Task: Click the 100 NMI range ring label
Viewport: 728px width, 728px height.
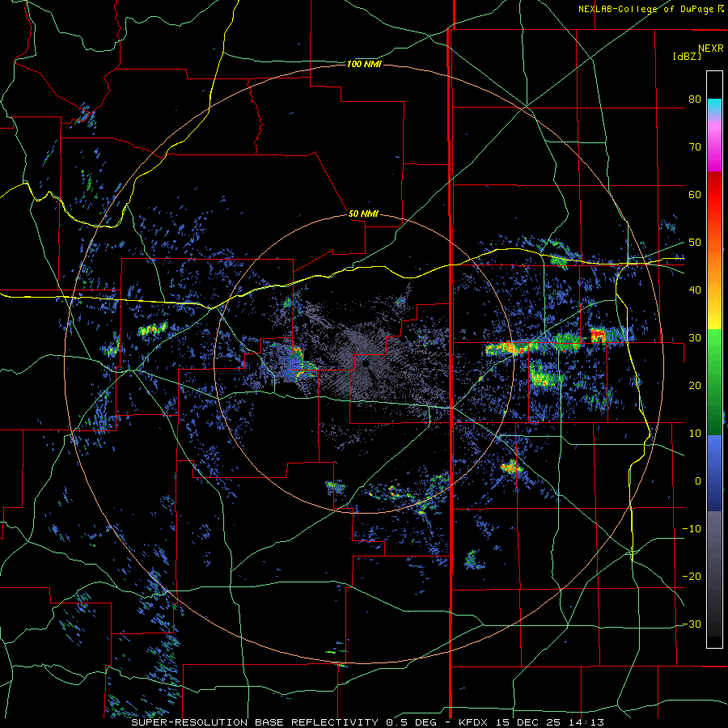Action: (364, 64)
